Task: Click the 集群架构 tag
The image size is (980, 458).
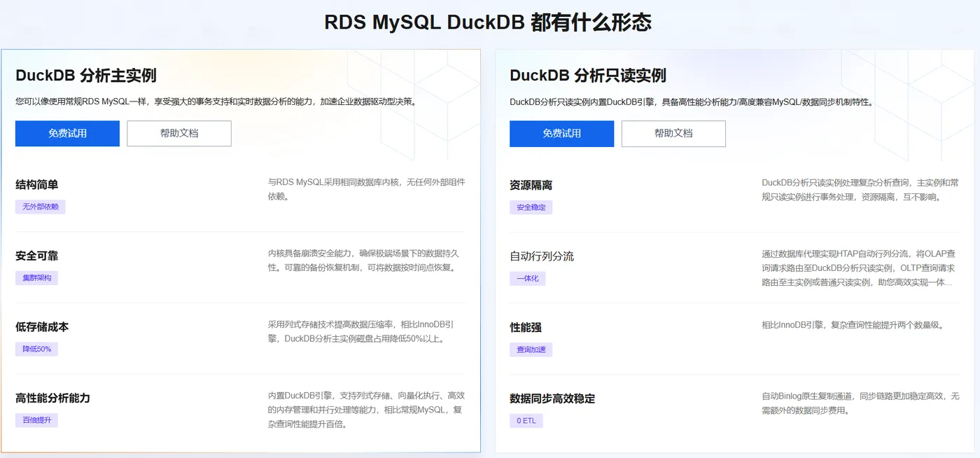Action: point(36,278)
